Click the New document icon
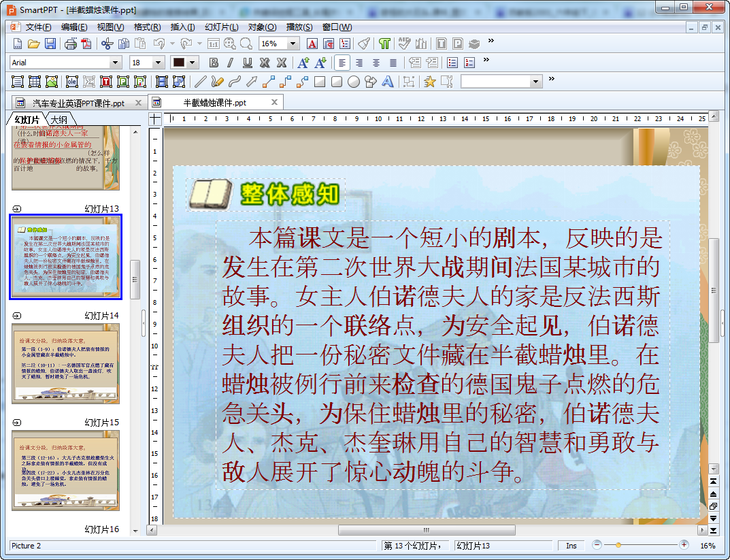730x560 pixels. point(17,44)
